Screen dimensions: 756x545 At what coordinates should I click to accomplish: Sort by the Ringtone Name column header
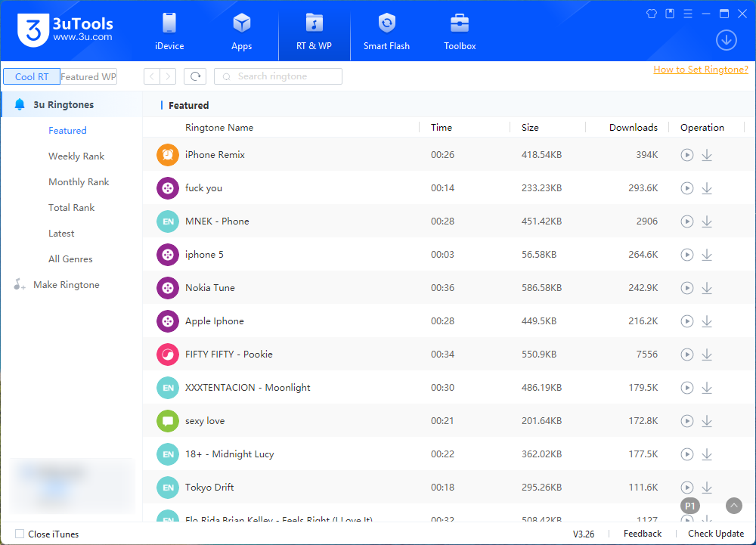click(x=219, y=127)
